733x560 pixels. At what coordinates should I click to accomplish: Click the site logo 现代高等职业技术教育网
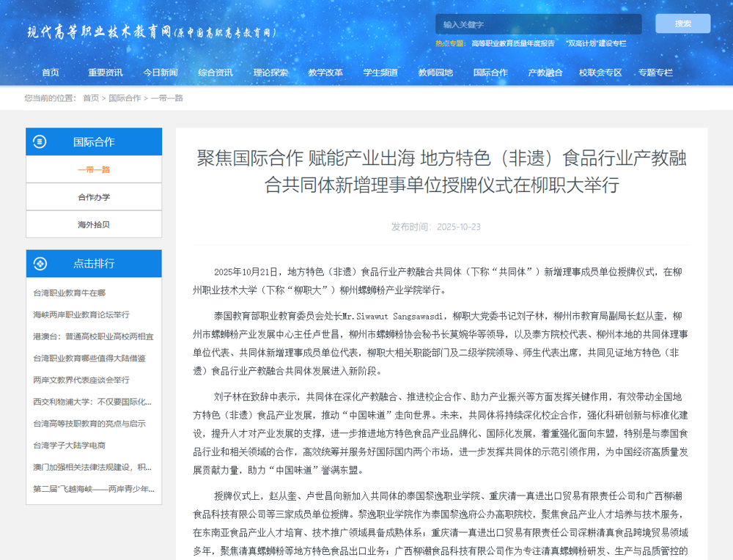152,32
